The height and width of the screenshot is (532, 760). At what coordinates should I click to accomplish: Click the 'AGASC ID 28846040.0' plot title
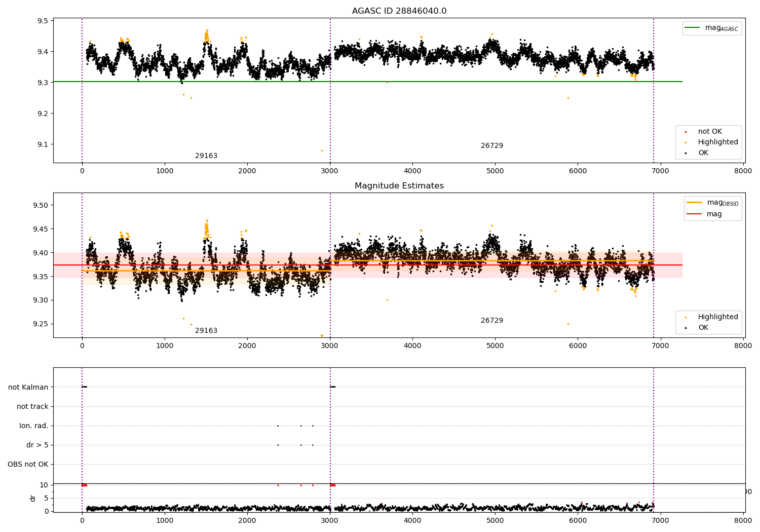coord(399,11)
